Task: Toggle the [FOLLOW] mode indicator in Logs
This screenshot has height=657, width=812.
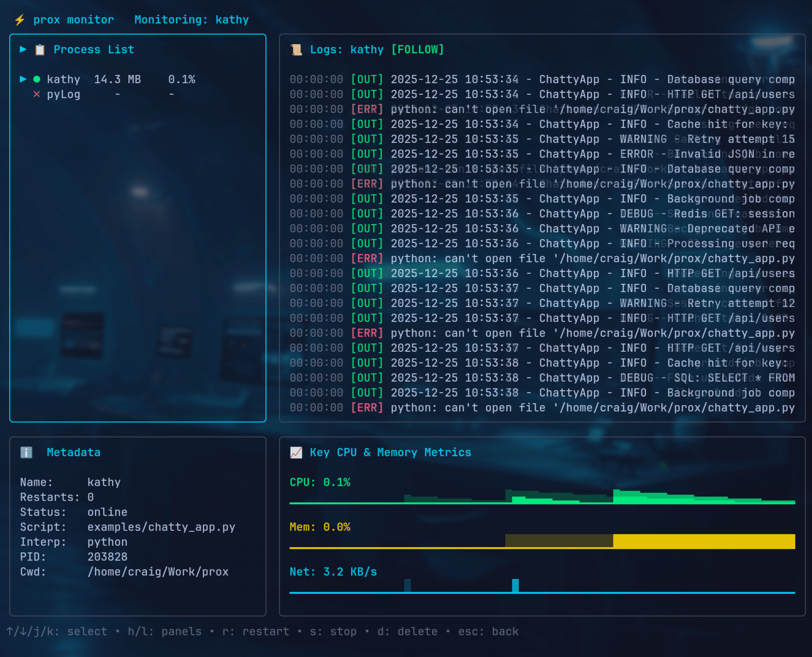Action: point(417,50)
